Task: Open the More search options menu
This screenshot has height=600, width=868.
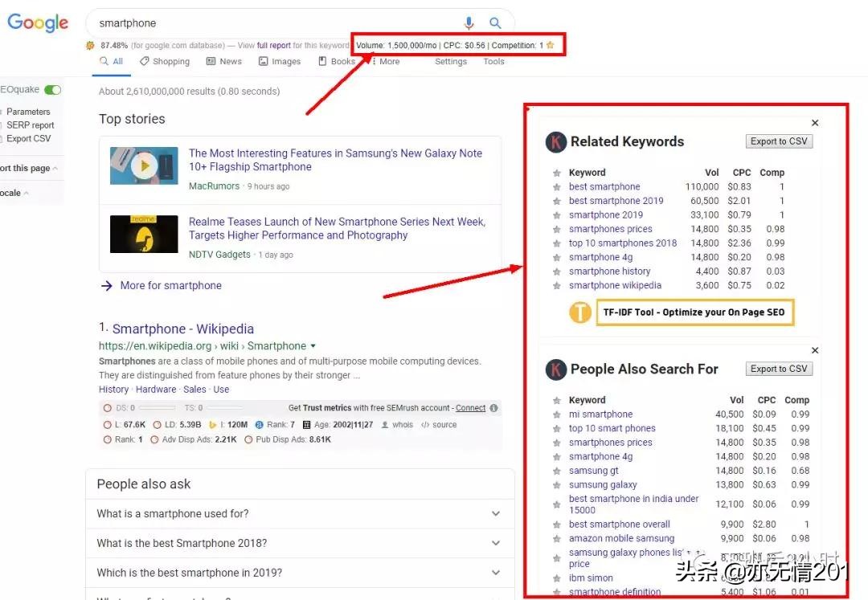Action: (x=386, y=61)
